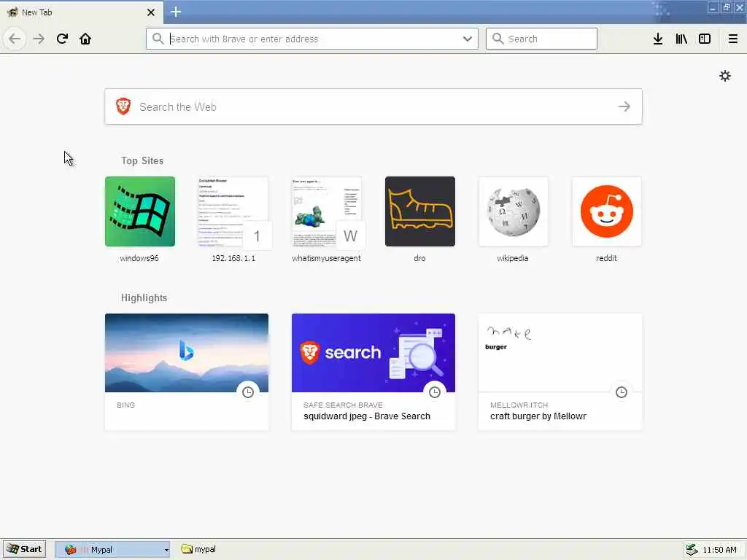The width and height of the screenshot is (747, 560).
Task: Open New Tab preferences gear
Action: pos(725,76)
